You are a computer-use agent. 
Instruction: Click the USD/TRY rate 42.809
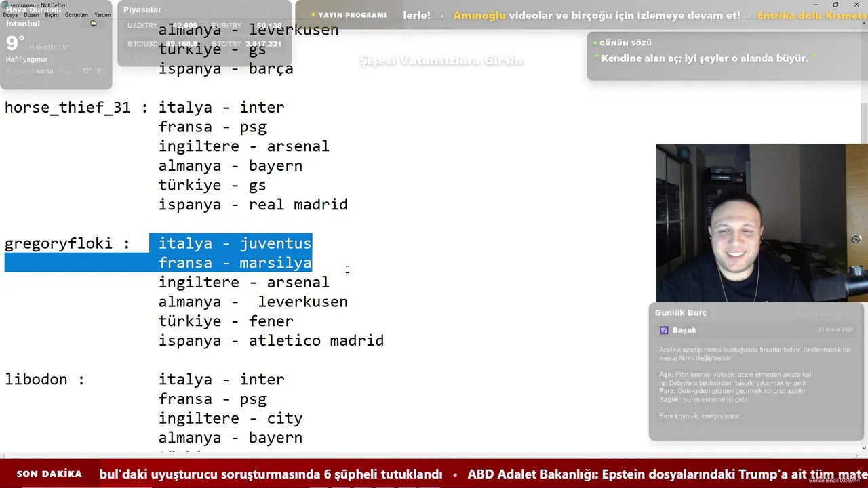pyautogui.click(x=186, y=26)
